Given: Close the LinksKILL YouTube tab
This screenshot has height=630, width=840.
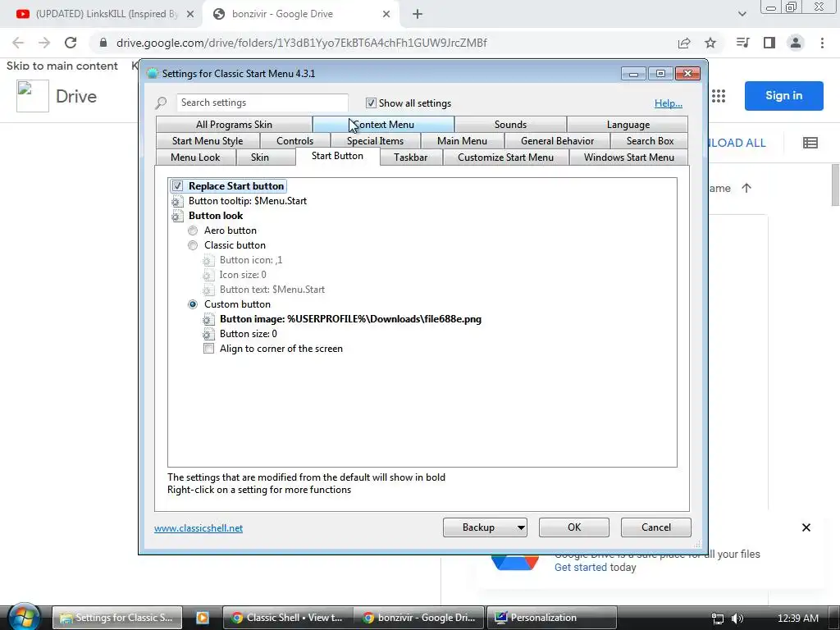Looking at the screenshot, I should tap(190, 14).
